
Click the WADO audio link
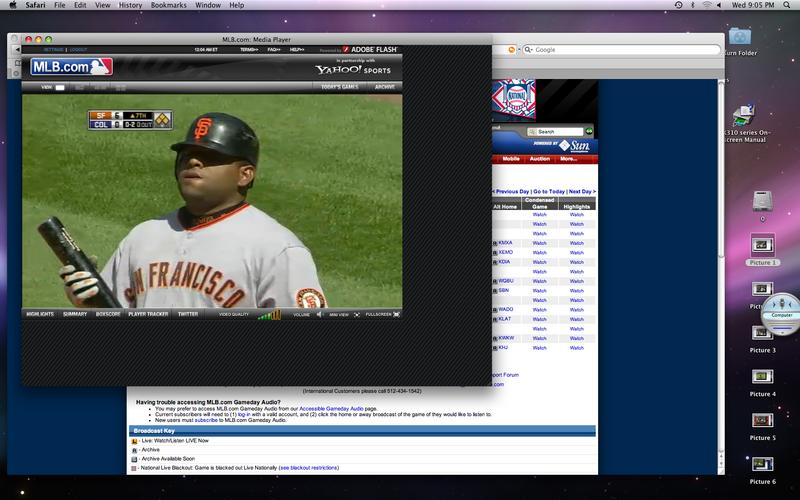[506, 309]
